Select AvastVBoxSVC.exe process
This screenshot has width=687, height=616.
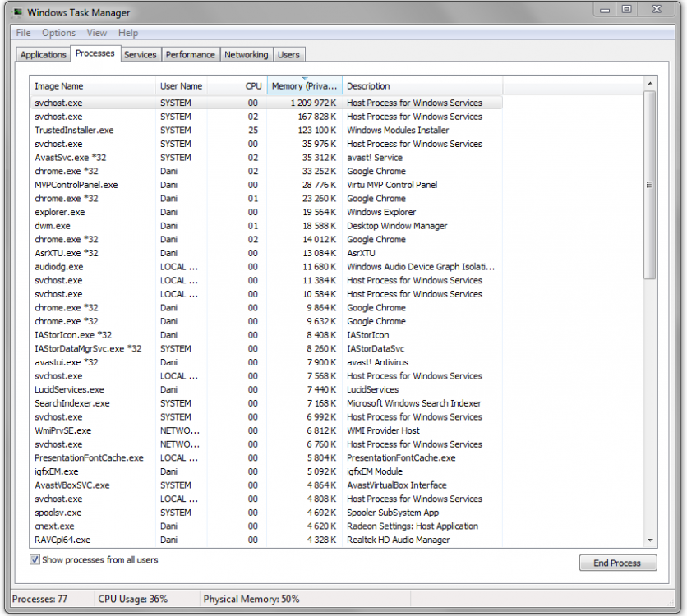click(266, 485)
